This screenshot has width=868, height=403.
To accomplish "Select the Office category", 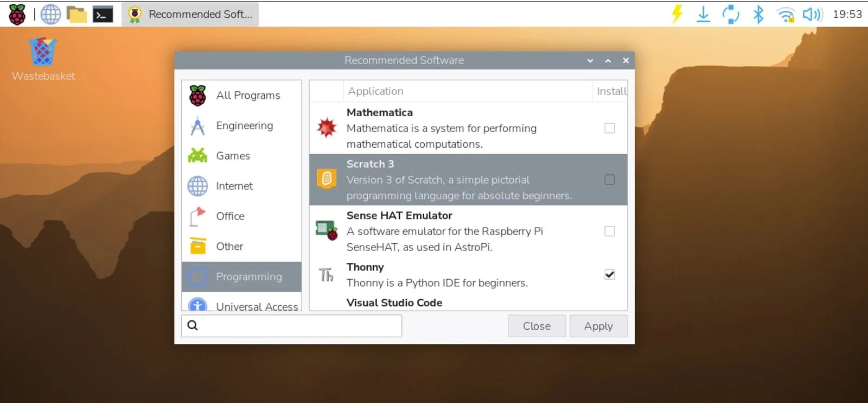I will pos(241,216).
